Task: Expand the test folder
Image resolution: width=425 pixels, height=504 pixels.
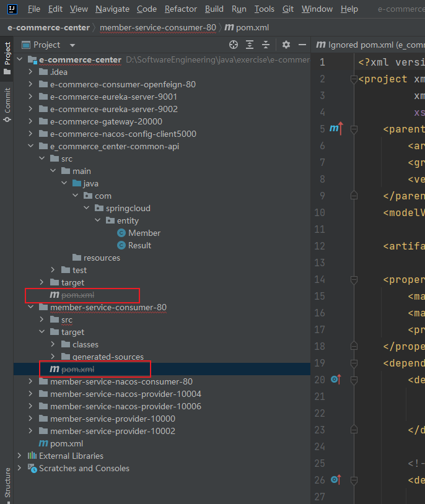Action: click(x=53, y=270)
